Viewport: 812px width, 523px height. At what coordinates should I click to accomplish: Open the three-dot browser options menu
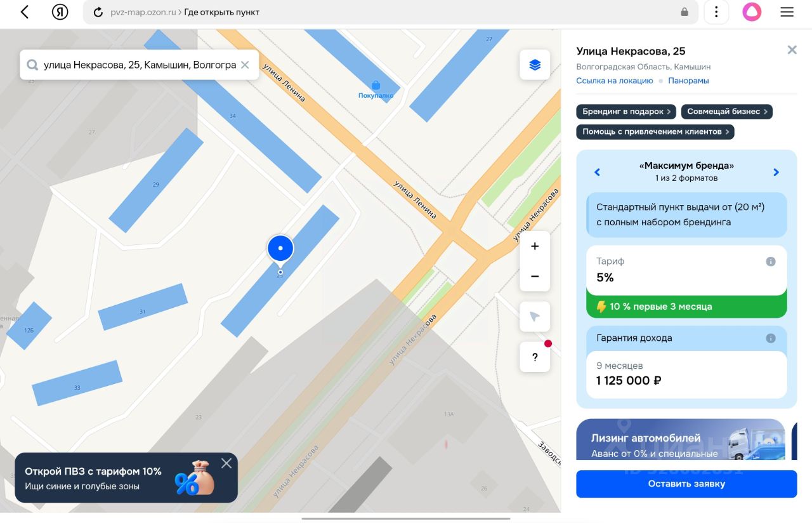pyautogui.click(x=716, y=12)
